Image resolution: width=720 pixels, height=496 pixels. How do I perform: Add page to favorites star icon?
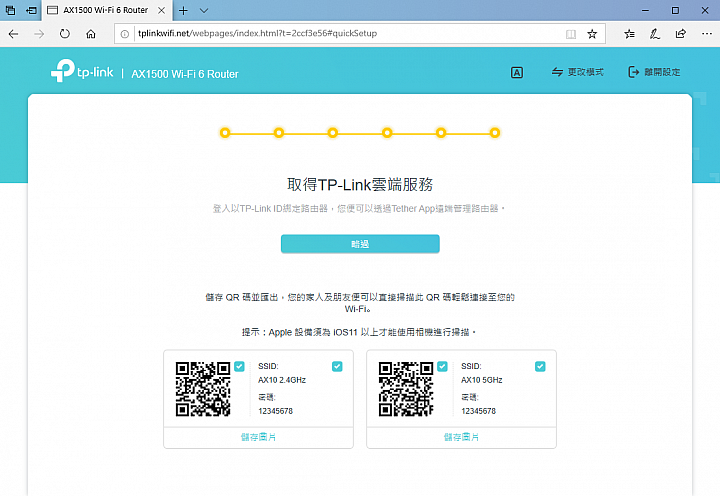[x=592, y=34]
